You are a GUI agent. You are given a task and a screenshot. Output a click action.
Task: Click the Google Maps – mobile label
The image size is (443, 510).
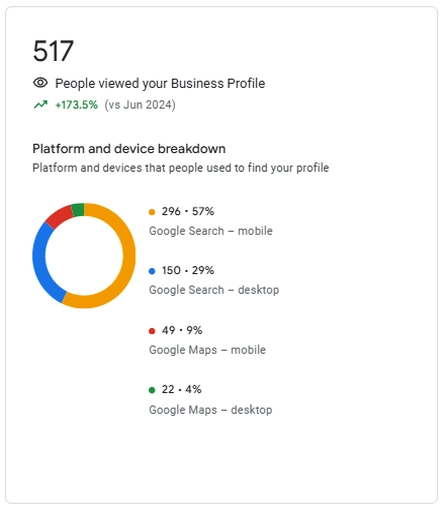tap(207, 350)
